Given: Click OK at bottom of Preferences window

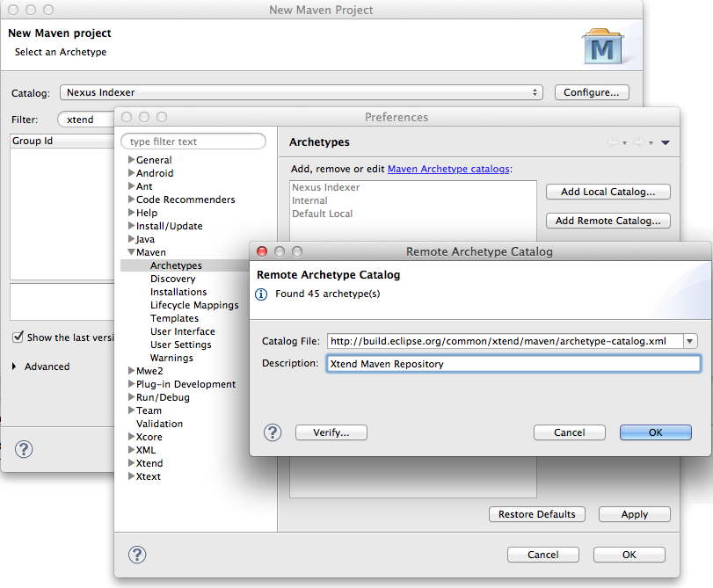Looking at the screenshot, I should coord(629,555).
